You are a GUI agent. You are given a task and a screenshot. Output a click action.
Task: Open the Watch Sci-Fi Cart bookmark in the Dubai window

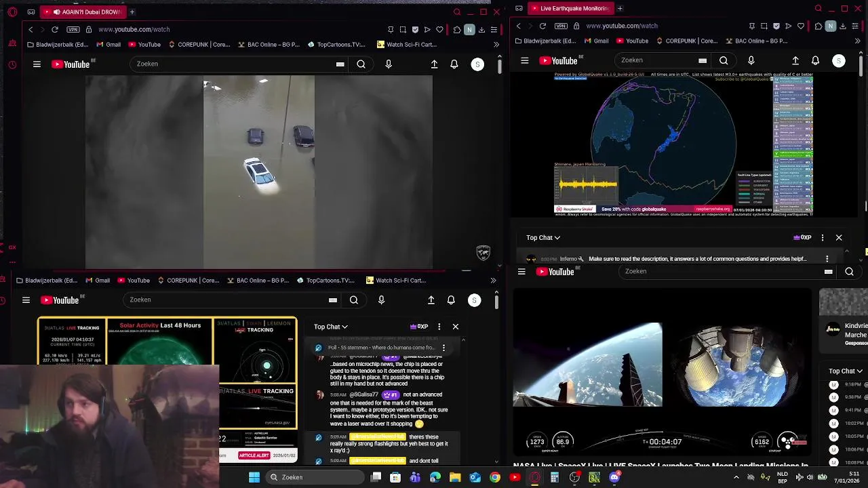pyautogui.click(x=407, y=45)
